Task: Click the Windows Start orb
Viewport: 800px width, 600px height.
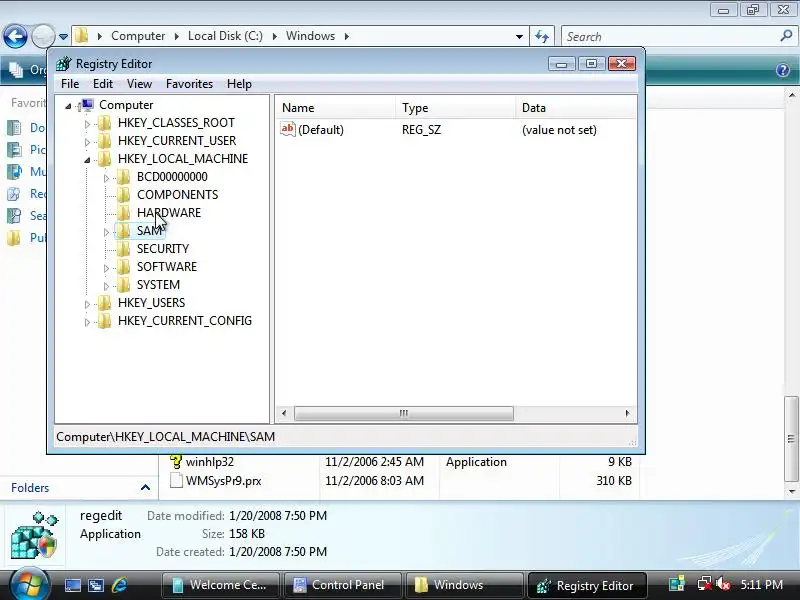Action: 29,584
